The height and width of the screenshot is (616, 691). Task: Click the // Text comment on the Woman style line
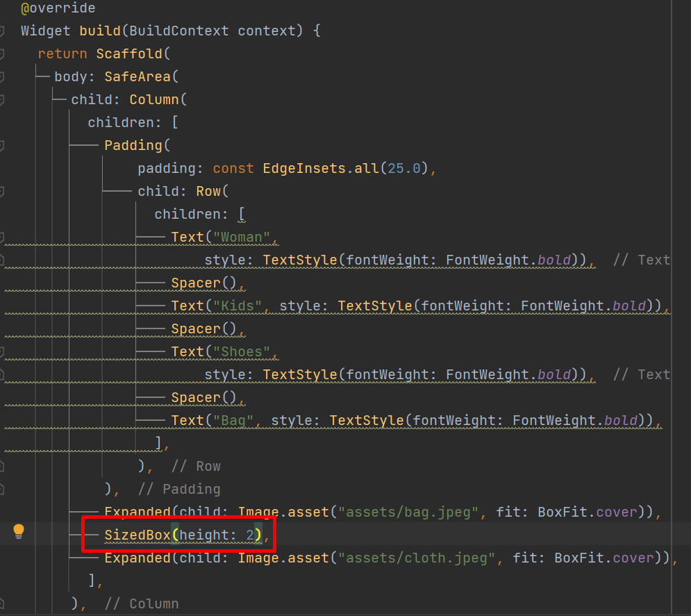[x=642, y=260]
